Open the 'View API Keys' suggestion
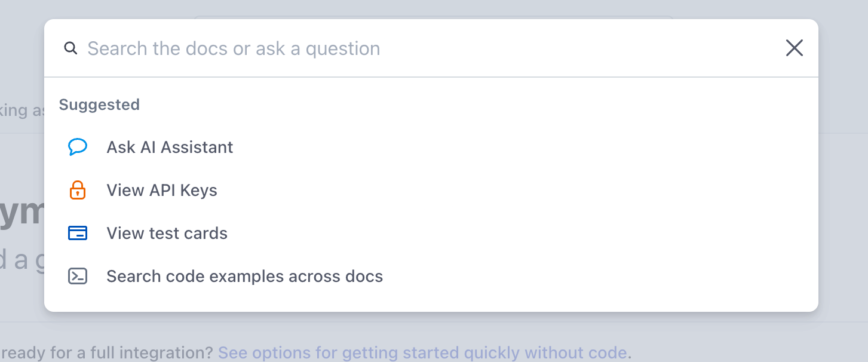This screenshot has width=868, height=362. point(162,190)
